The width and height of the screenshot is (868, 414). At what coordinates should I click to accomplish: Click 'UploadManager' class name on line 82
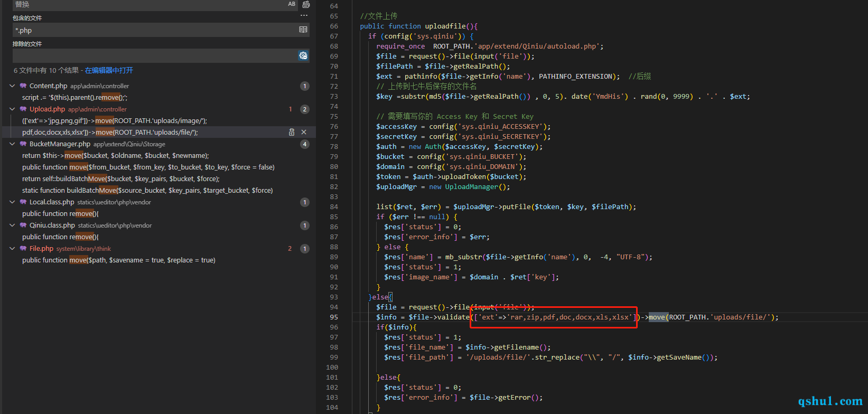click(471, 187)
